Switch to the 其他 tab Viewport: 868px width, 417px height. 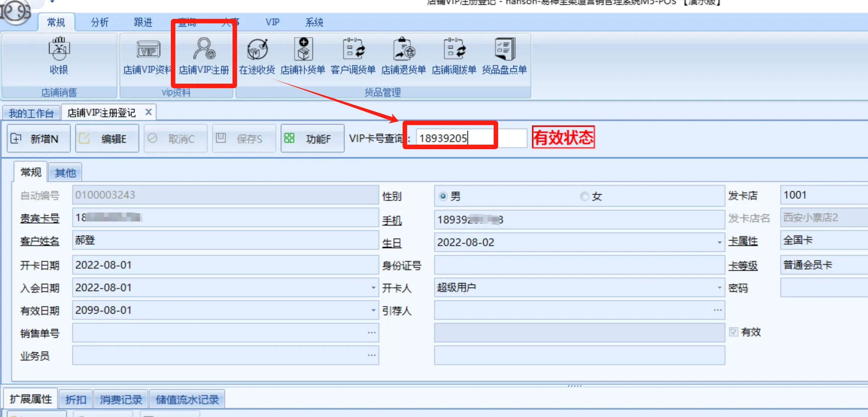pyautogui.click(x=65, y=173)
